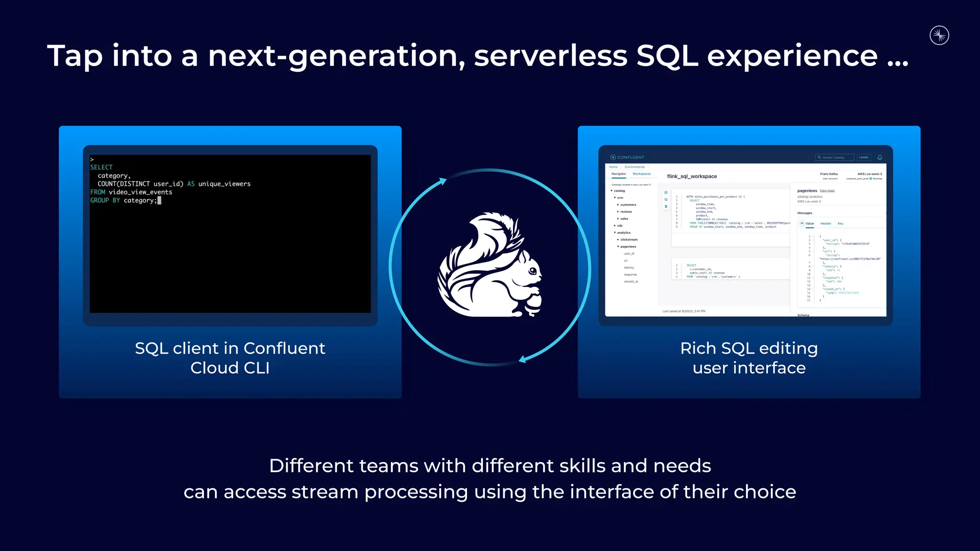This screenshot has height=551, width=980.
Task: Click the notification bell icon
Action: pos(880,157)
